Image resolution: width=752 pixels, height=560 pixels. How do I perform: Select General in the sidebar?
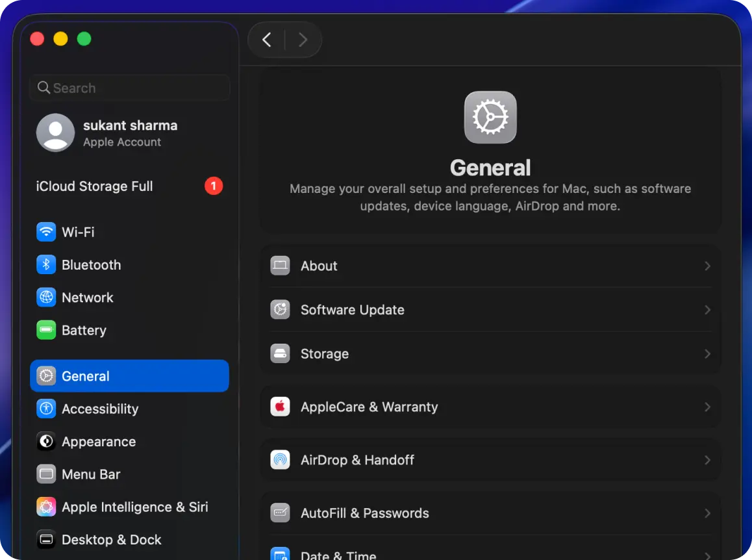[129, 375]
